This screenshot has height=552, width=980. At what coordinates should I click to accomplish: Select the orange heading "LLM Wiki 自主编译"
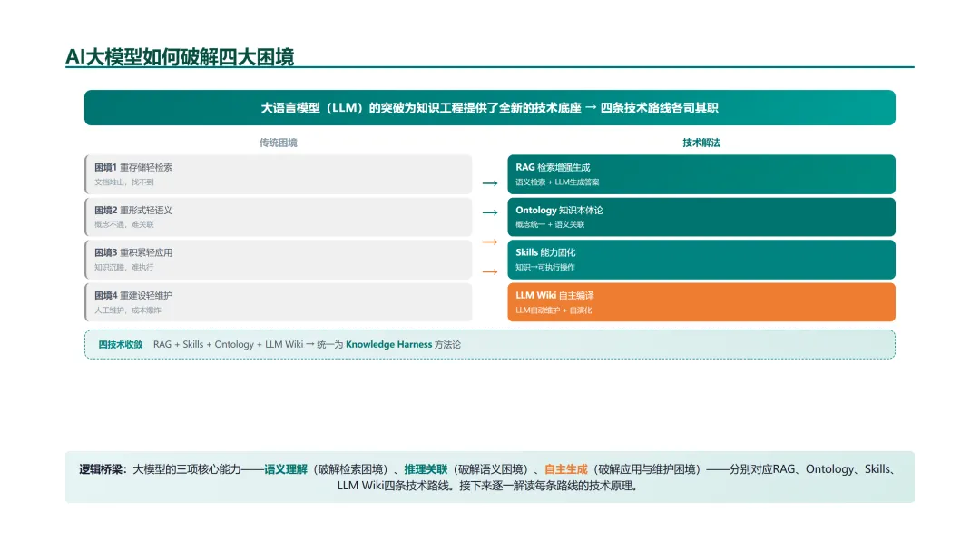[554, 295]
